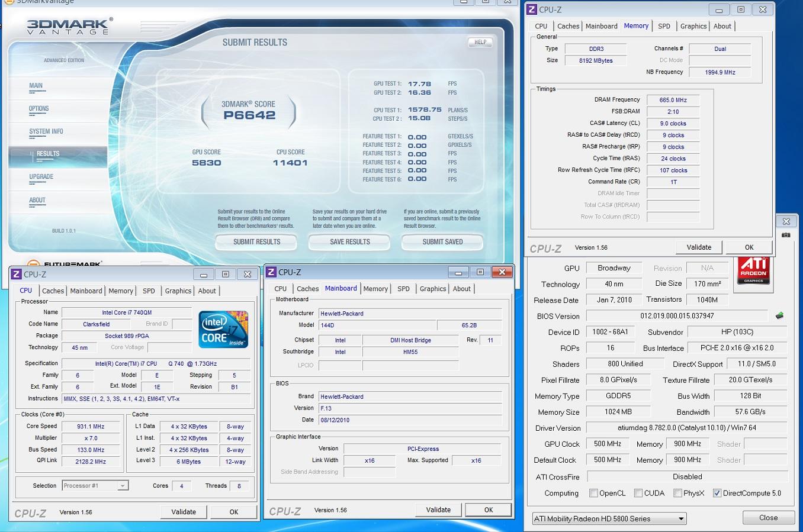Click the HELP button in 3DMark
This screenshot has height=532, width=803.
[x=480, y=42]
